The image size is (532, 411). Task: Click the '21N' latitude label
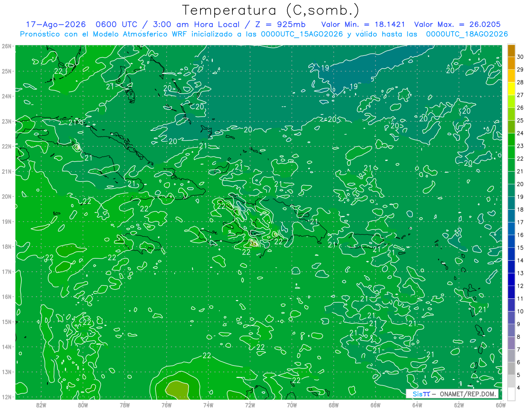(x=6, y=171)
